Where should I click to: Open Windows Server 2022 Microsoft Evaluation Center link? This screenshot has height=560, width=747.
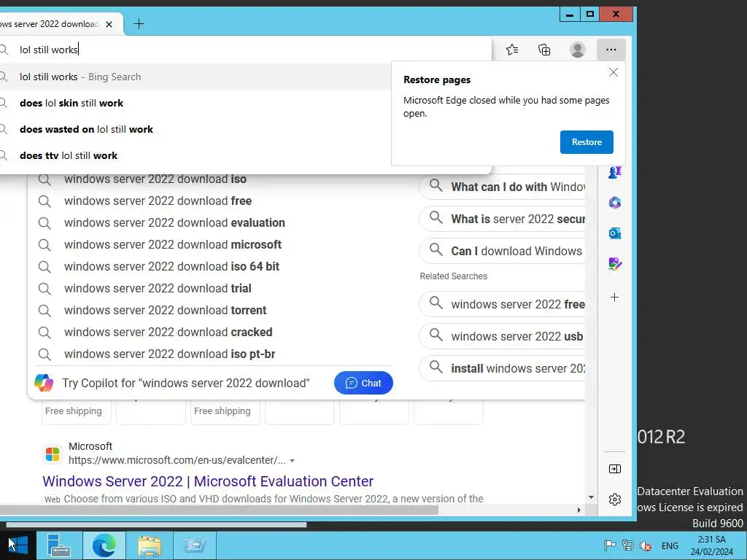tap(208, 481)
